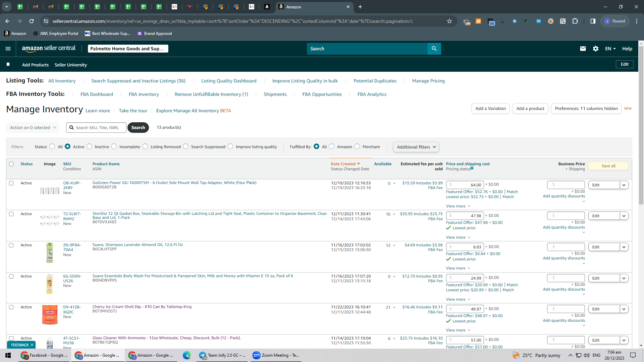Screen dimensions: 644x362
Task: Expand available quantity arrow for Suave Shampoo
Action: click(394, 245)
